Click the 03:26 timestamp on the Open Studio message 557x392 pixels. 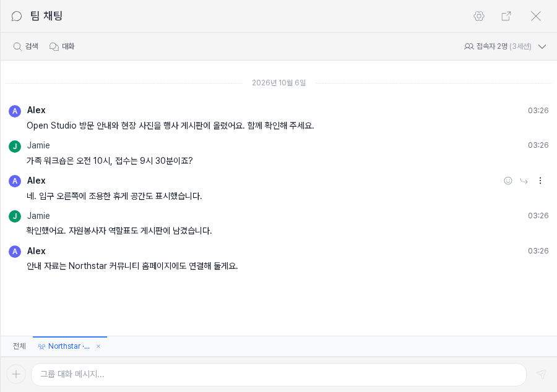click(x=538, y=110)
